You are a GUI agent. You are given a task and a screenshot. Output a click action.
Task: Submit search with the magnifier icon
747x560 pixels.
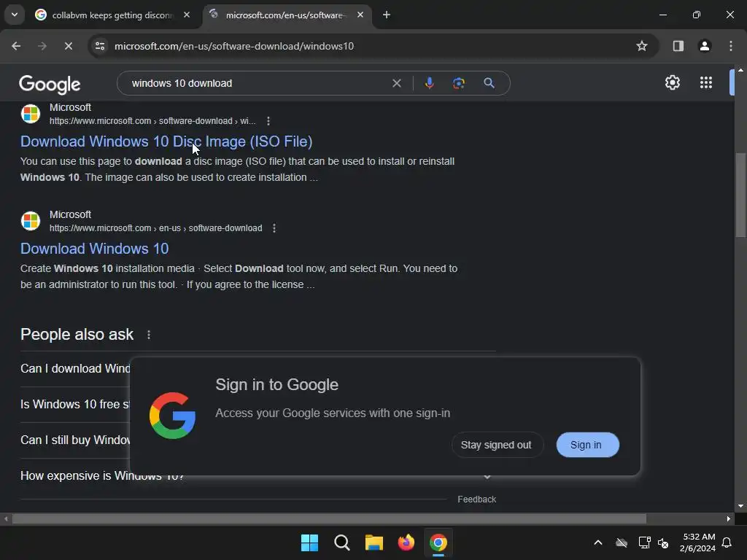[x=489, y=83]
